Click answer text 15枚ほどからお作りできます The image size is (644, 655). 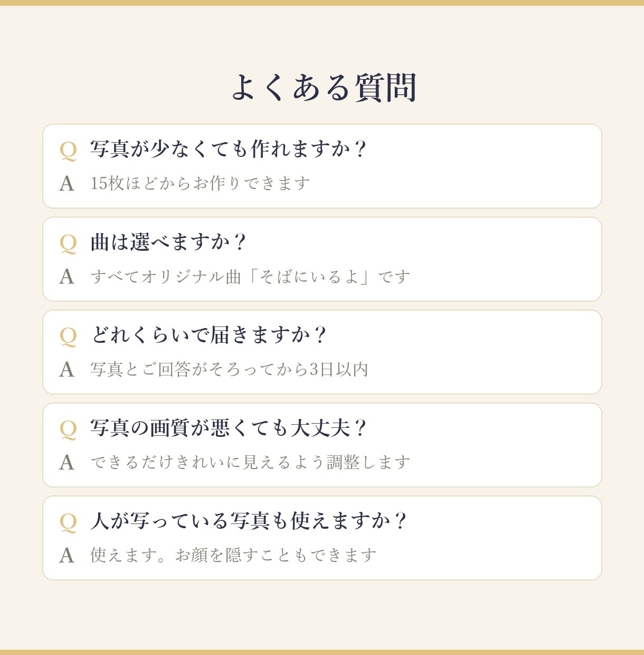(200, 183)
